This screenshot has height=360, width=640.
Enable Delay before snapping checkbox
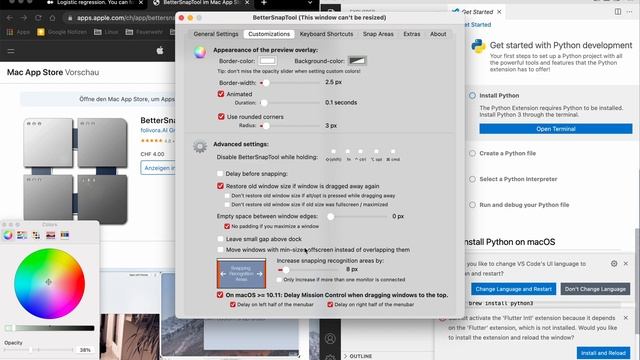point(220,173)
